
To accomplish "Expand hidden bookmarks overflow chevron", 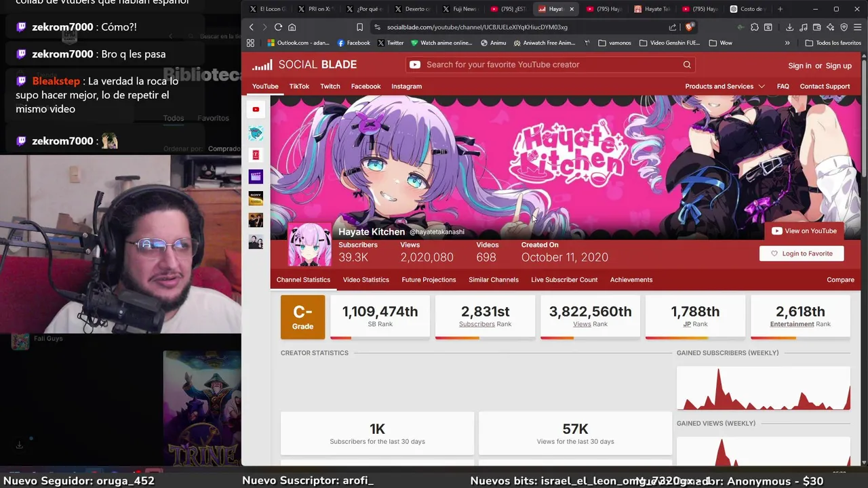I will coord(787,43).
